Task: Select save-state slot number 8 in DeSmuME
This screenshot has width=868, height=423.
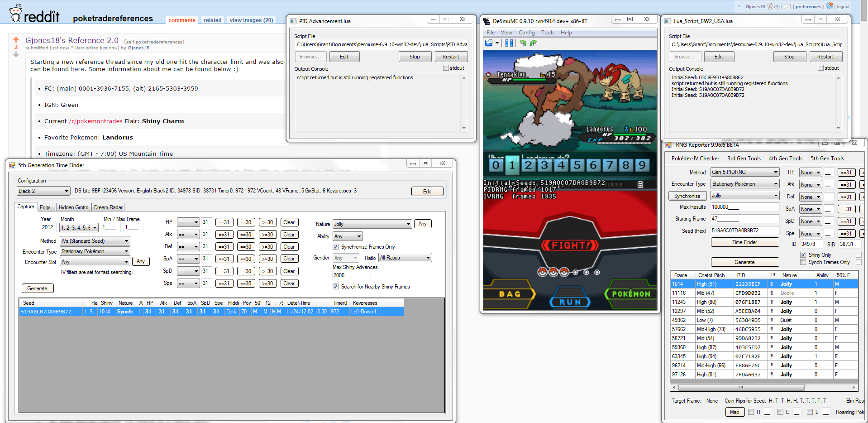Action: pyautogui.click(x=626, y=165)
